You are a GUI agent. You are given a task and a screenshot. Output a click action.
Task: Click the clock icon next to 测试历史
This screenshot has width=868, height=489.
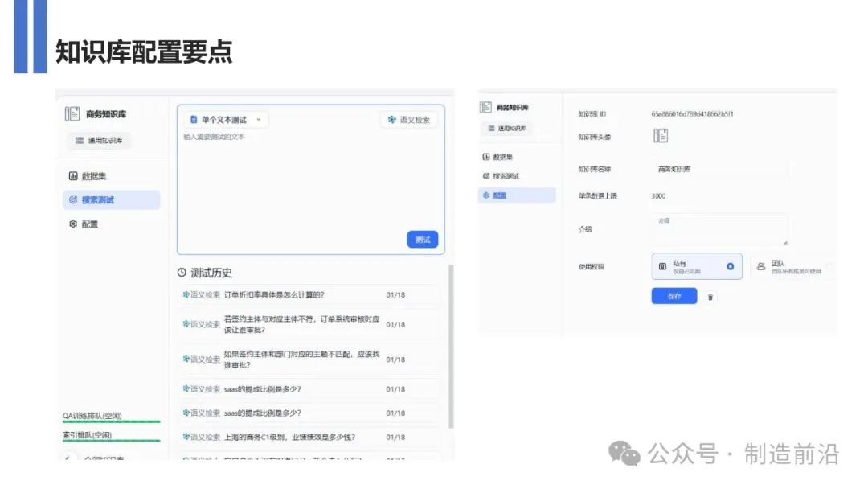pos(182,273)
